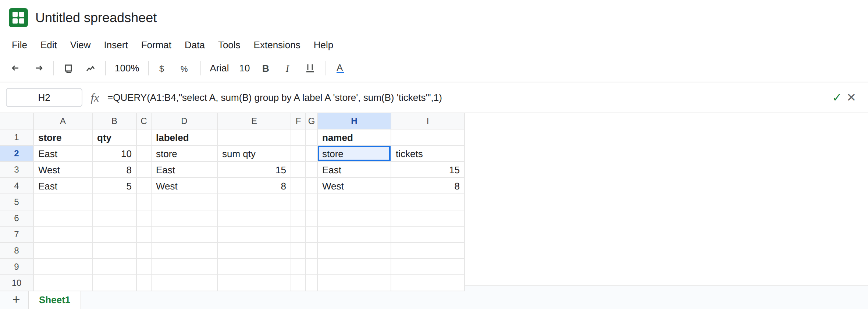
Task: Click the H2 name box
Action: click(44, 97)
